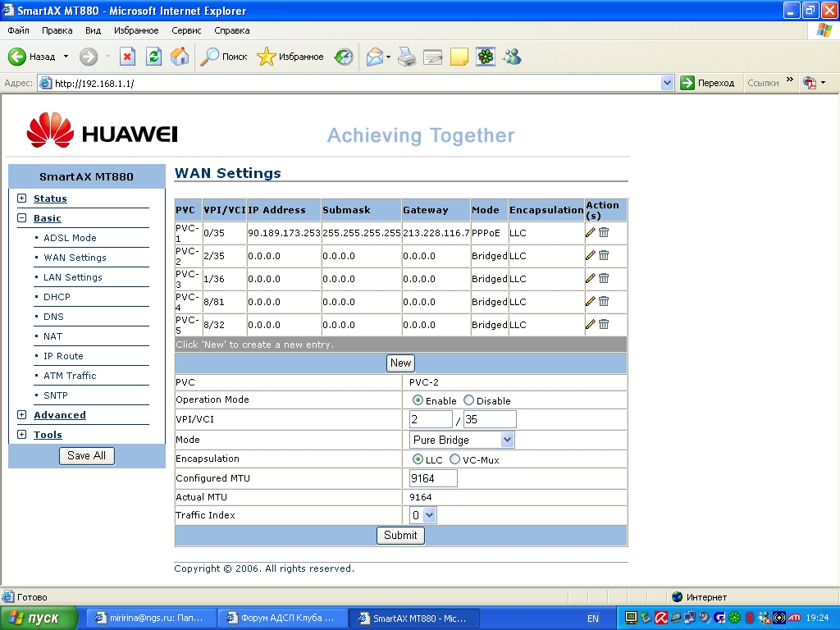Submit the WAN settings form
The height and width of the screenshot is (630, 840).
point(400,536)
